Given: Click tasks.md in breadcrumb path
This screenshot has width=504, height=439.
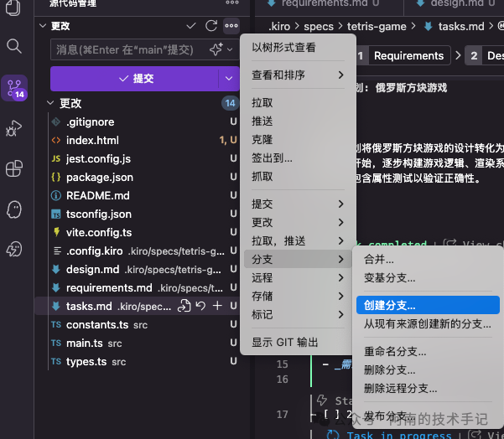Looking at the screenshot, I should 461,26.
